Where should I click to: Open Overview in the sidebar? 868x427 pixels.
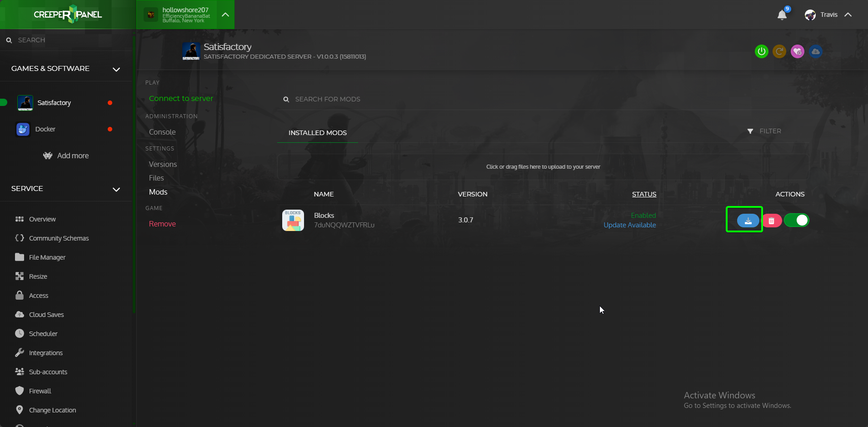coord(42,219)
